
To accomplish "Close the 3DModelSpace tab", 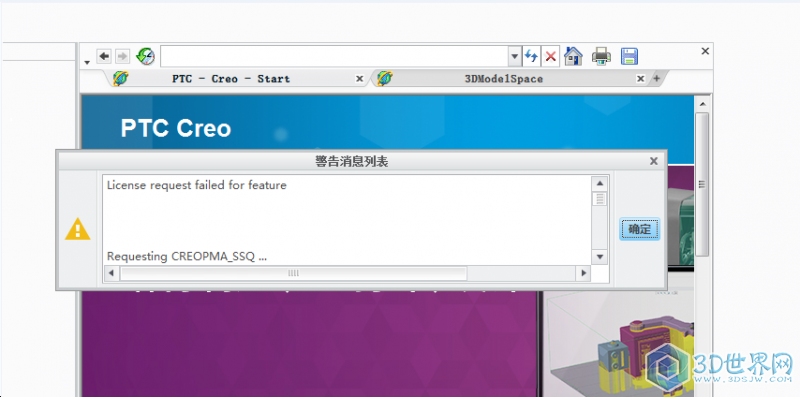I will [640, 79].
